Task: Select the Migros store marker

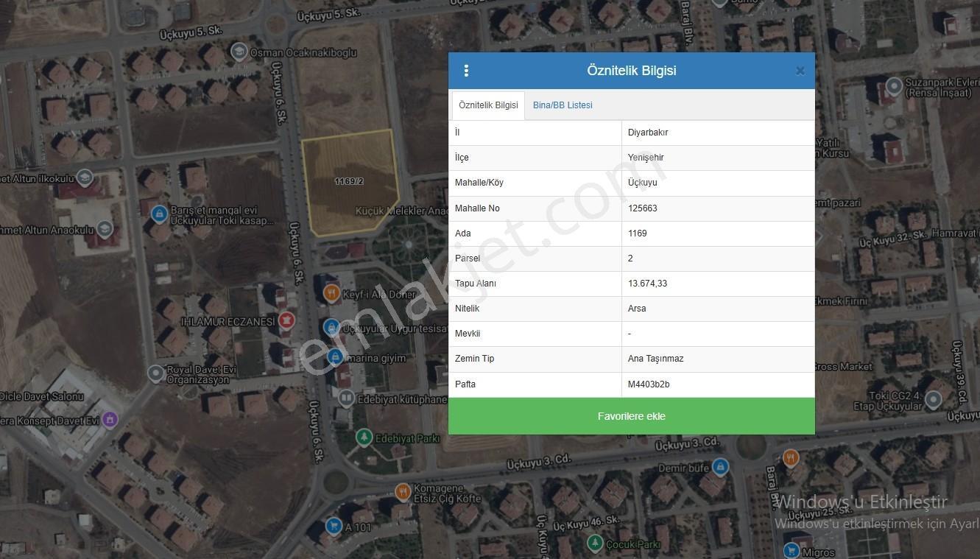Action: (x=792, y=550)
